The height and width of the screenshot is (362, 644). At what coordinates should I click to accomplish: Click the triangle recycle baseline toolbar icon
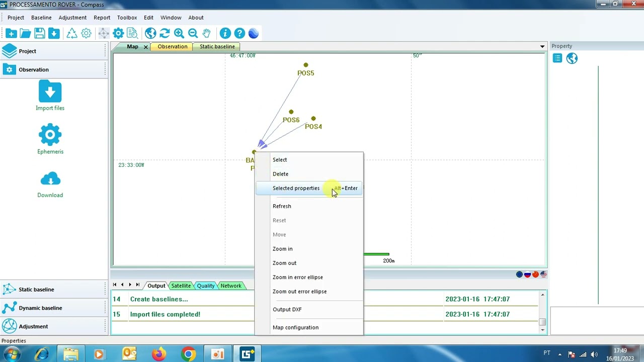tap(72, 33)
